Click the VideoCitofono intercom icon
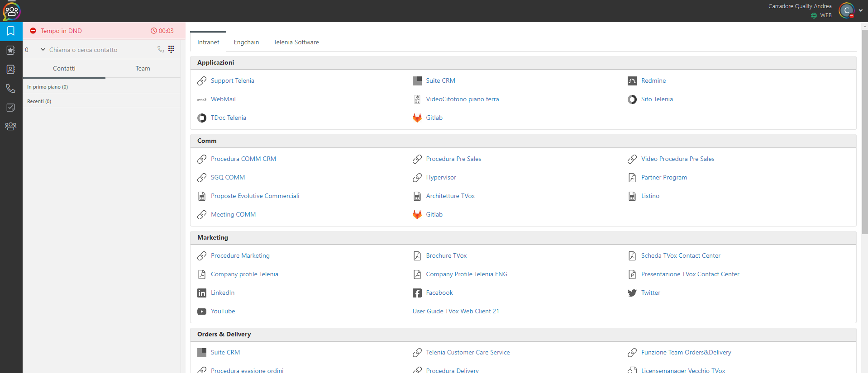Screen dimensions: 868x373 (x=417, y=99)
